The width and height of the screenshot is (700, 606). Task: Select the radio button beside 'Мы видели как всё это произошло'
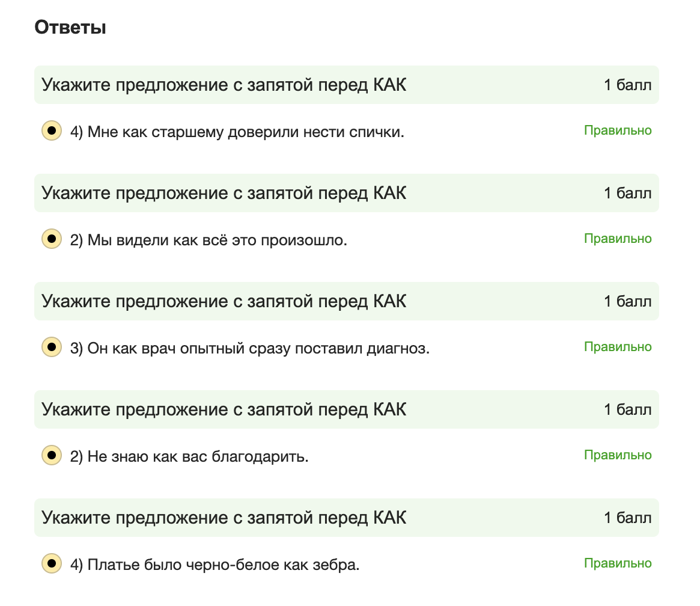coord(52,237)
